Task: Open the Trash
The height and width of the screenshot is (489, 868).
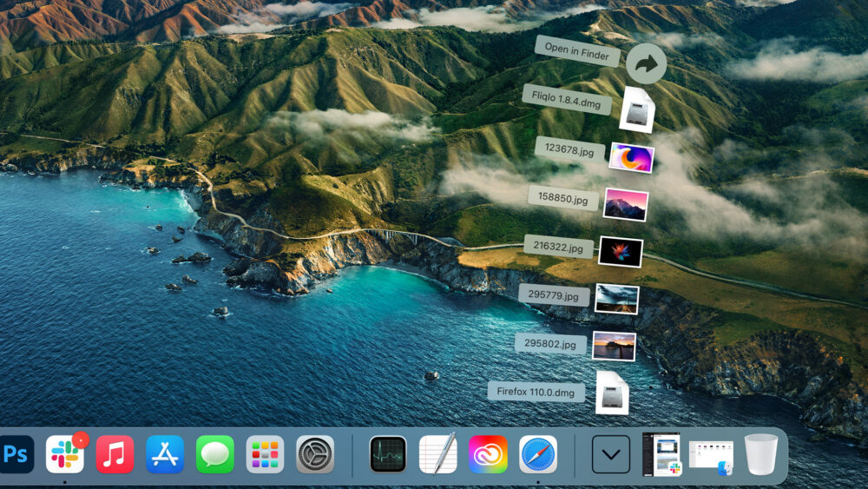Action: click(x=761, y=454)
